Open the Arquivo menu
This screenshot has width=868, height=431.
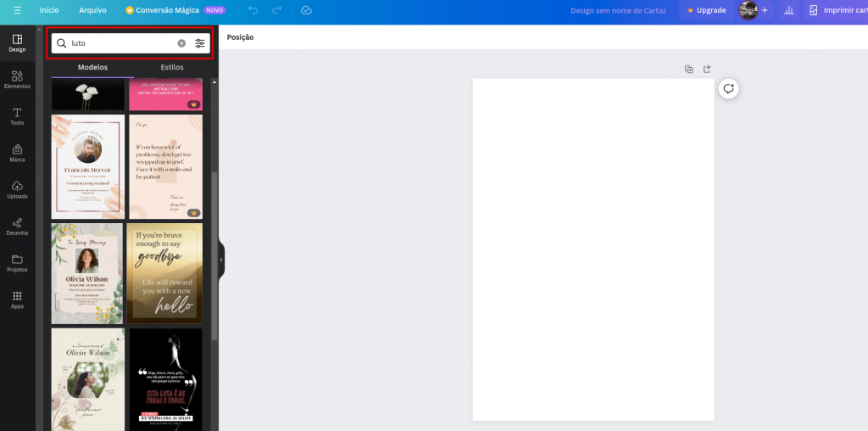pos(92,10)
